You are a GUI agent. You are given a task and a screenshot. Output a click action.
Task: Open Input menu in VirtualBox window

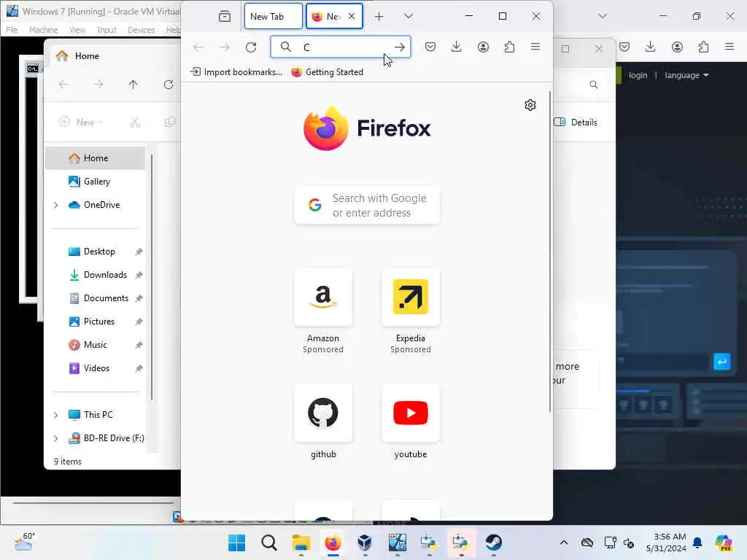pos(107,30)
